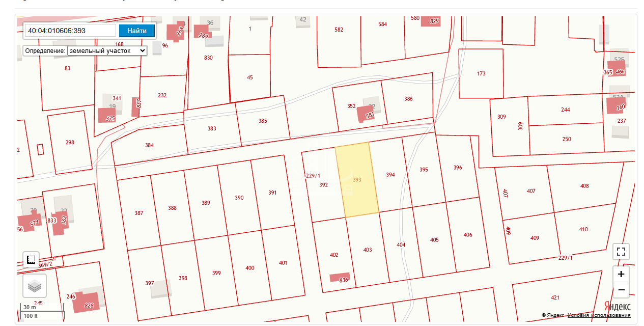Select red building 836 in parcel 402
The image size is (644, 326).
(x=340, y=278)
